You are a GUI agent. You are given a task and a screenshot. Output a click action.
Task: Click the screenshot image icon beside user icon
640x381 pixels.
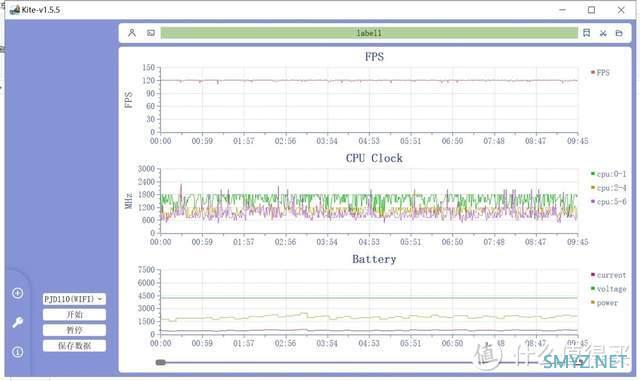151,33
